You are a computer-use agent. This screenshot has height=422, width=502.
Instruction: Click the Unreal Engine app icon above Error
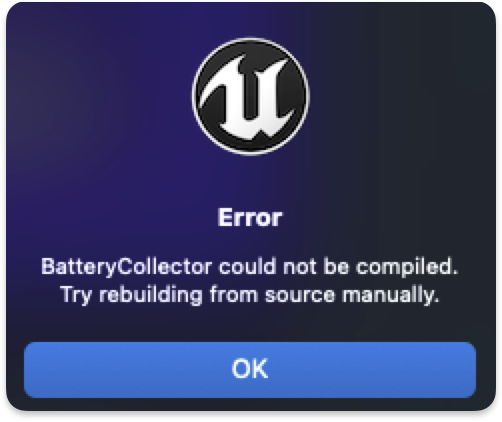tap(251, 96)
